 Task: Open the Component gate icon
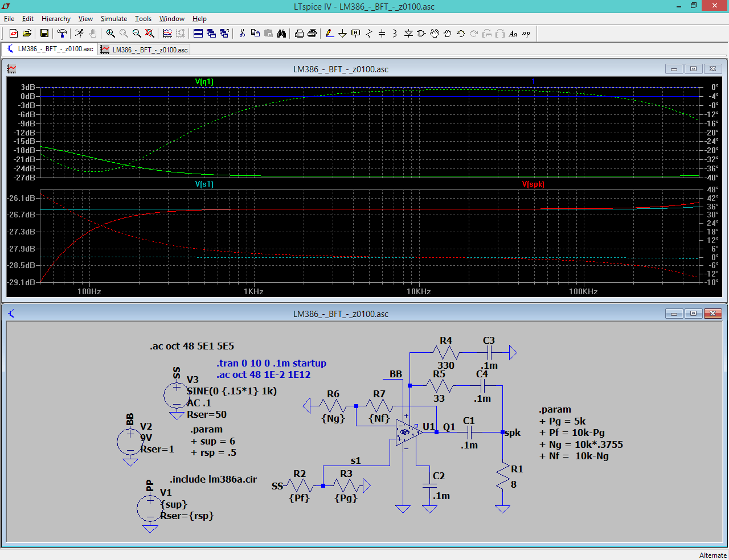click(421, 34)
